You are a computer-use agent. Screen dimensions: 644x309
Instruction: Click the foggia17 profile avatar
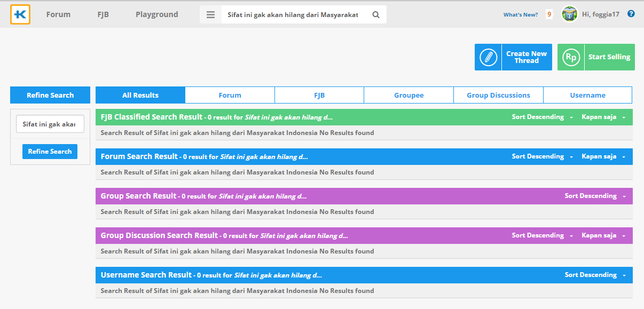pos(569,14)
